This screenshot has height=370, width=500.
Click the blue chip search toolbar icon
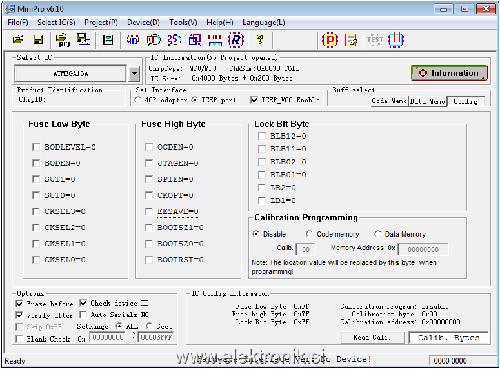(x=195, y=40)
